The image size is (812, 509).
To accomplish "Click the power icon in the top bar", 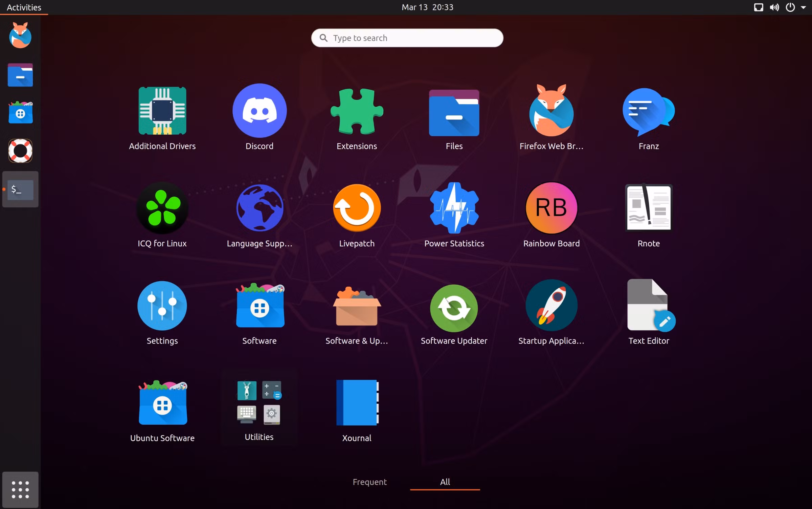I will point(790,7).
